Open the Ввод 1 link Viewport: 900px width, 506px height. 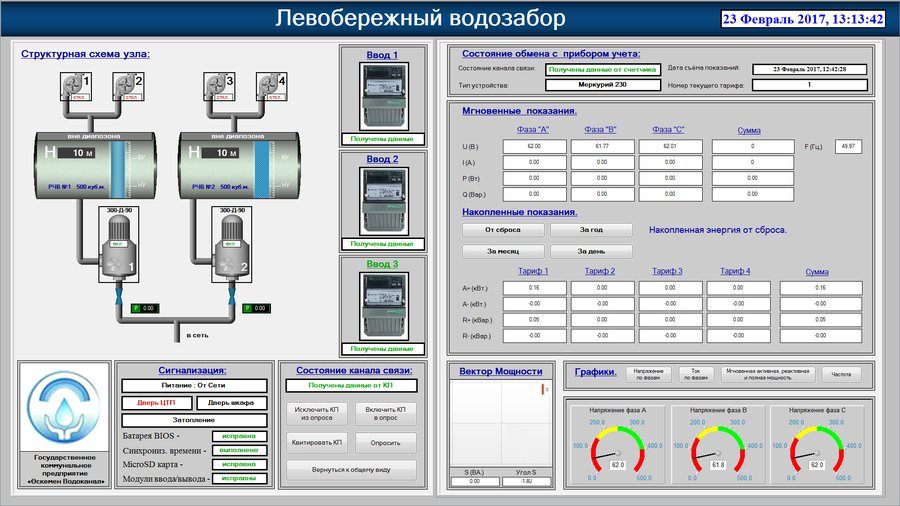(x=382, y=55)
